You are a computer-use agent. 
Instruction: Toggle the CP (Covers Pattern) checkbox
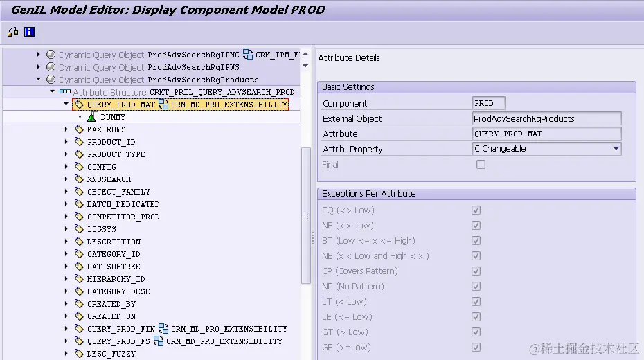tap(476, 271)
